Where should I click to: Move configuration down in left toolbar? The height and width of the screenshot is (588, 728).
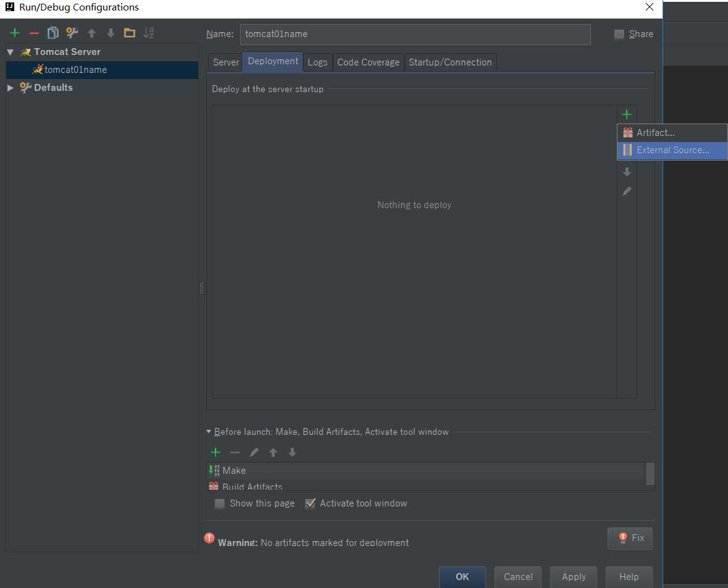[111, 33]
